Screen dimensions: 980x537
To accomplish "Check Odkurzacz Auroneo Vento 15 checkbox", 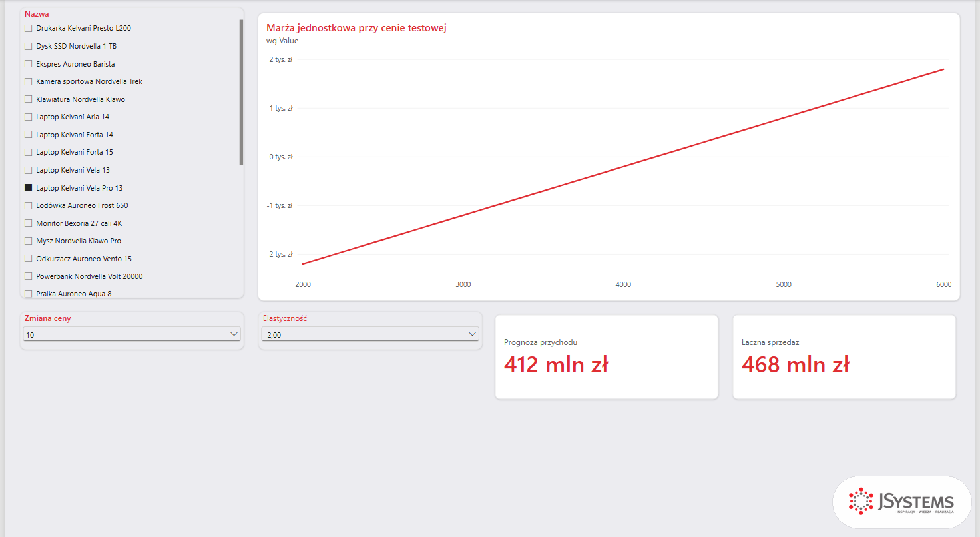I will pyautogui.click(x=28, y=259).
